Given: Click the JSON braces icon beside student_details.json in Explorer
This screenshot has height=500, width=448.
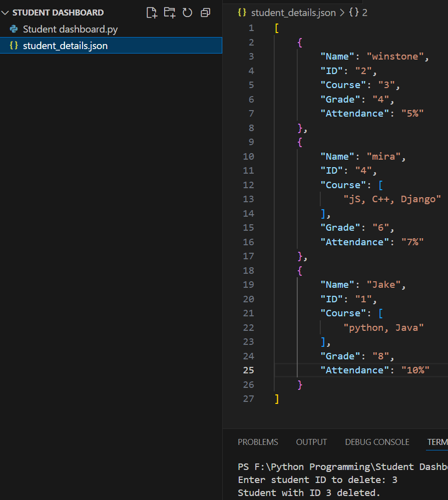Looking at the screenshot, I should (14, 46).
